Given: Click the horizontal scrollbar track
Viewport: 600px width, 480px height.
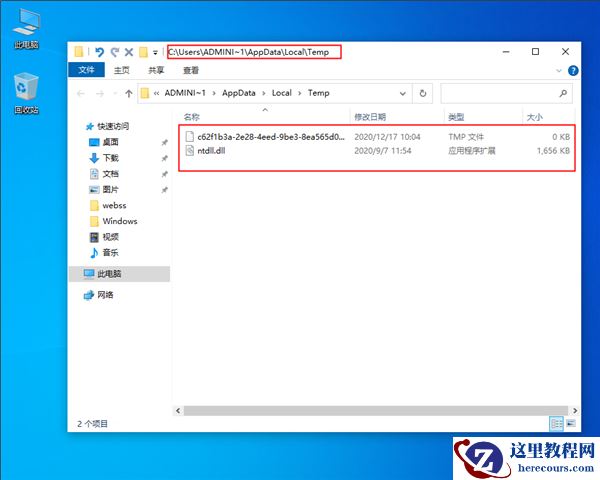Looking at the screenshot, I should [x=377, y=410].
